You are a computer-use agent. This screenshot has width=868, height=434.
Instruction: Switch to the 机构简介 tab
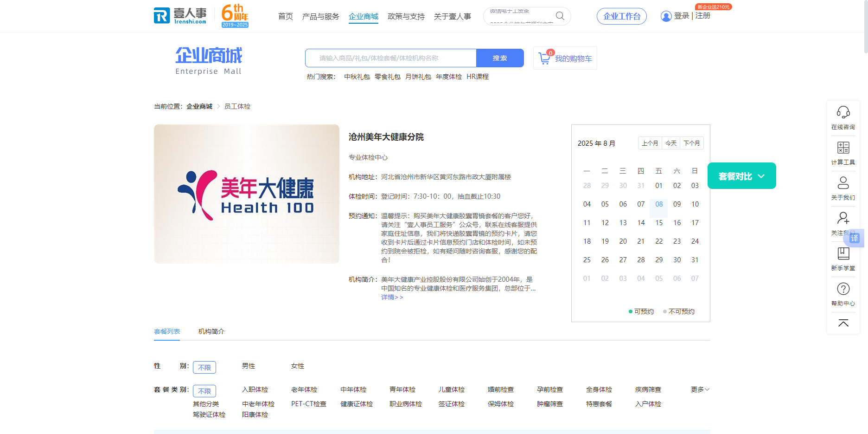pyautogui.click(x=211, y=331)
